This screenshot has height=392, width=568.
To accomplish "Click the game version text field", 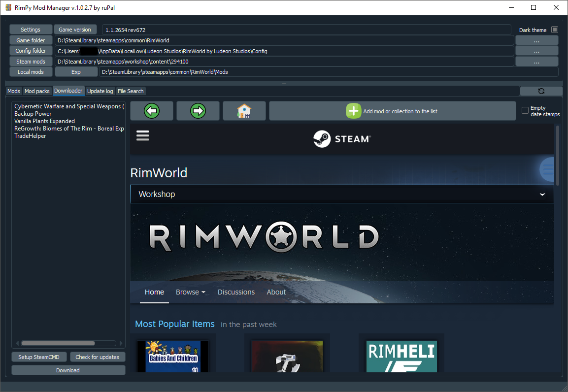I will 306,30.
